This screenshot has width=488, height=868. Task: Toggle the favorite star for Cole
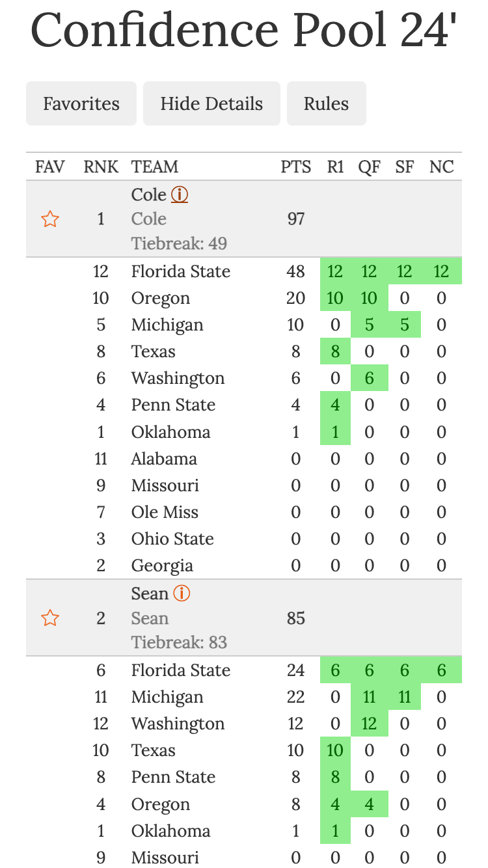pos(50,219)
